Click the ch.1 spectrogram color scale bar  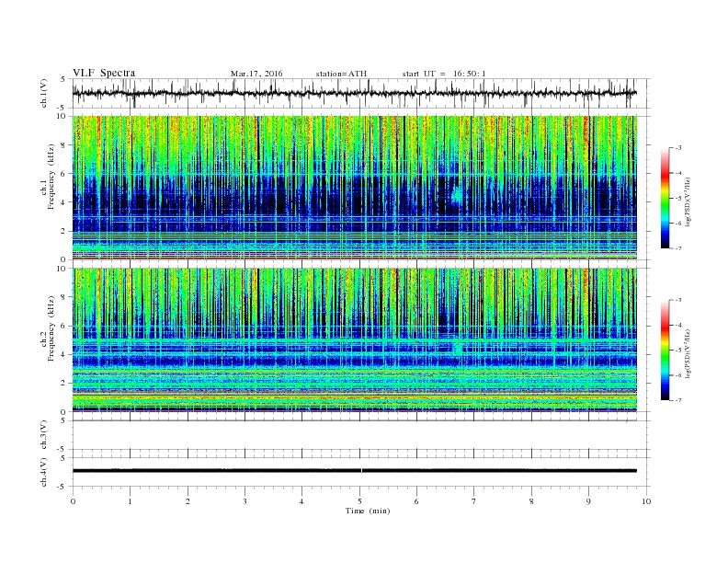tap(665, 198)
